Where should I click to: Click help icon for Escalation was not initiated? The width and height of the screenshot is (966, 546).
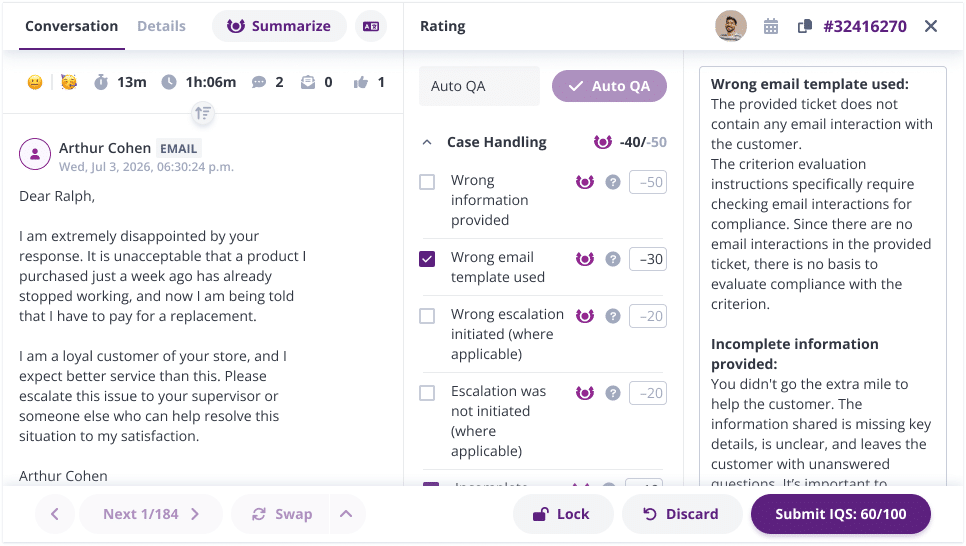[x=613, y=393]
